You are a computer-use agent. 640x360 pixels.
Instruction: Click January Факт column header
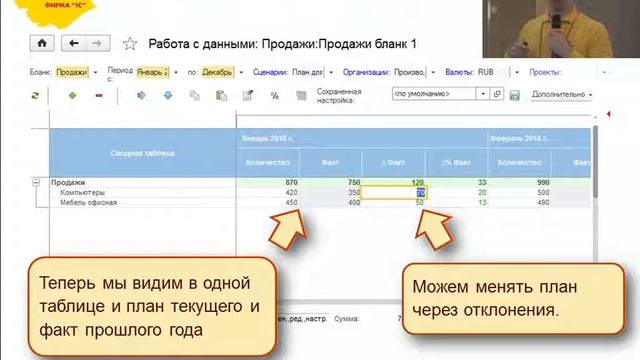tap(330, 162)
